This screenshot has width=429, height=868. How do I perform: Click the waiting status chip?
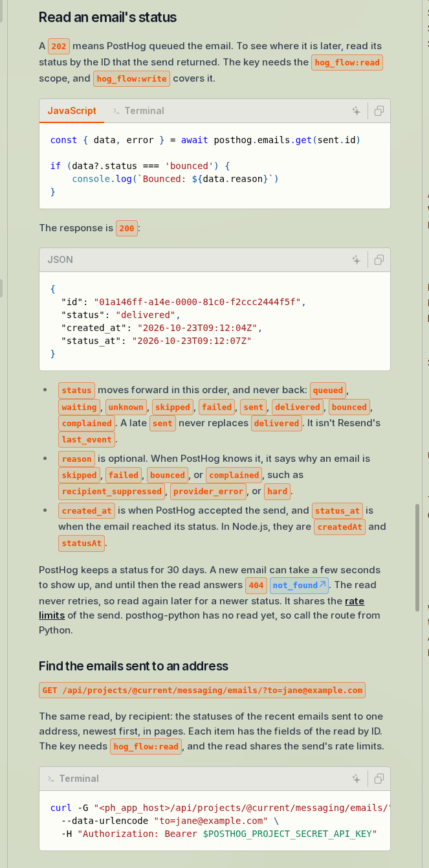79,407
